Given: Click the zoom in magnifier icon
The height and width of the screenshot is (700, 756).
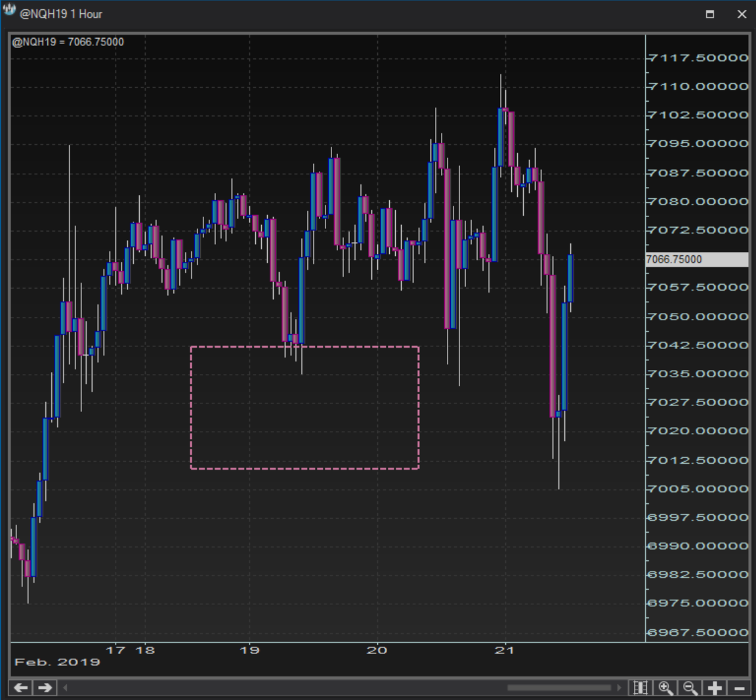Looking at the screenshot, I should 665,688.
